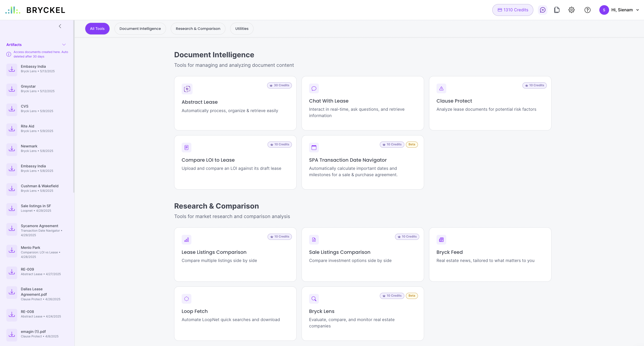644x346 pixels.
Task: Open the Bryck Feed tool
Action: pos(490,254)
